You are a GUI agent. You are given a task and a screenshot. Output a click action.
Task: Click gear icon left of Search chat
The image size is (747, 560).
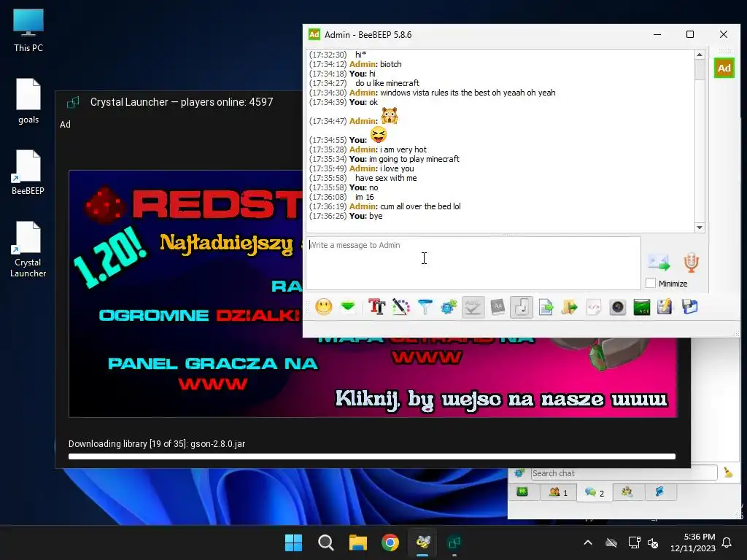click(519, 472)
